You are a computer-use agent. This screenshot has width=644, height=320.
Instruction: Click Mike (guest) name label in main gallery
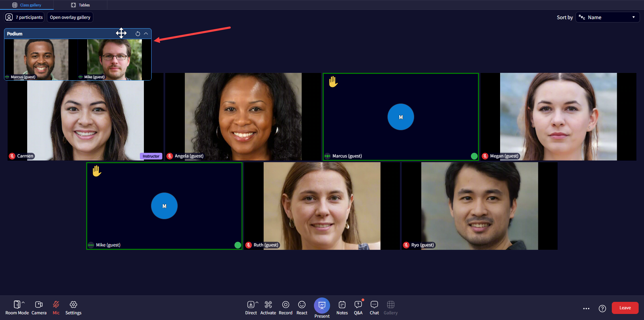(108, 245)
